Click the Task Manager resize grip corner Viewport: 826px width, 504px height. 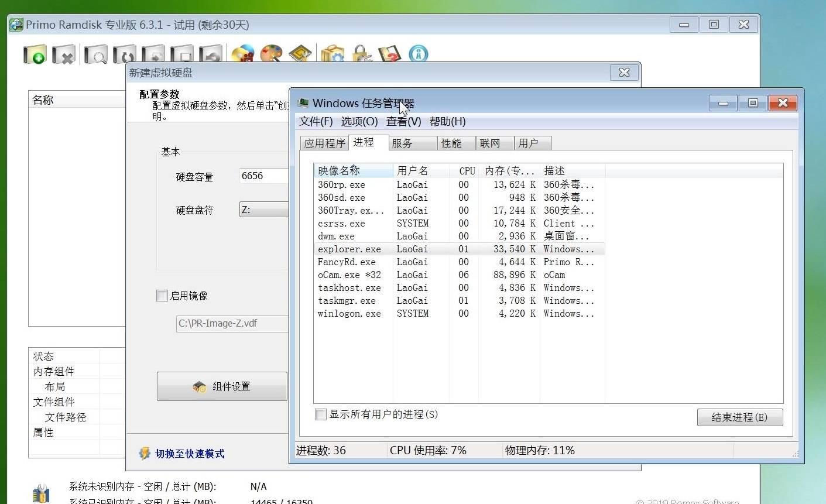pos(795,454)
